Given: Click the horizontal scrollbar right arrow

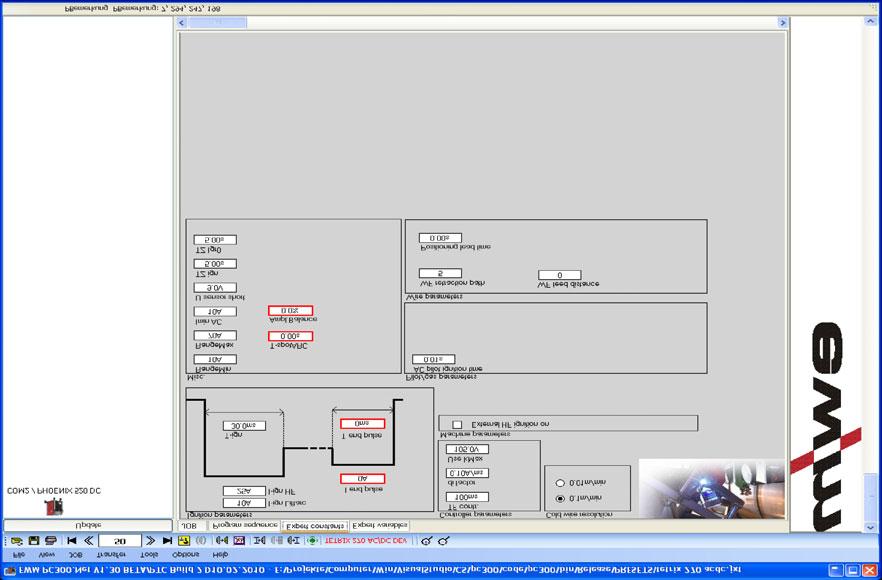Looking at the screenshot, I should tap(782, 23).
